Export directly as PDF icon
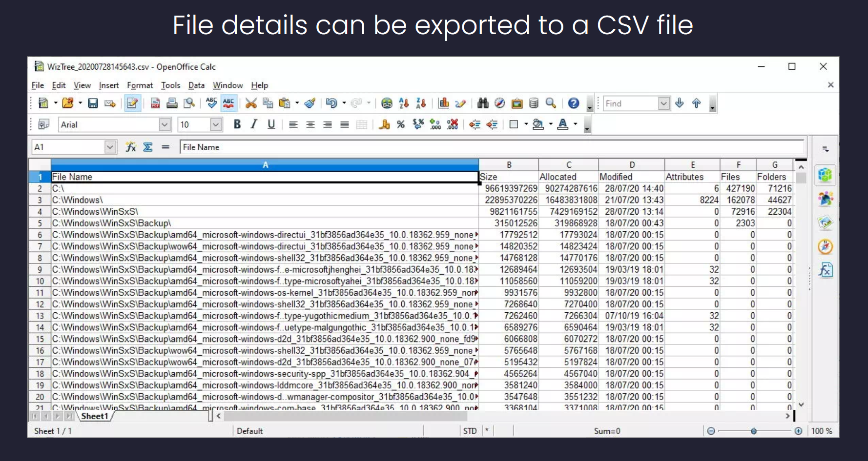Image resolution: width=868 pixels, height=461 pixels. tap(155, 103)
